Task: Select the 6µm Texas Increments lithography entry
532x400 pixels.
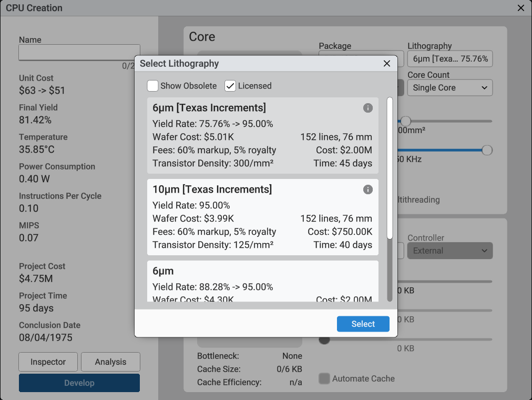Action: (x=263, y=136)
